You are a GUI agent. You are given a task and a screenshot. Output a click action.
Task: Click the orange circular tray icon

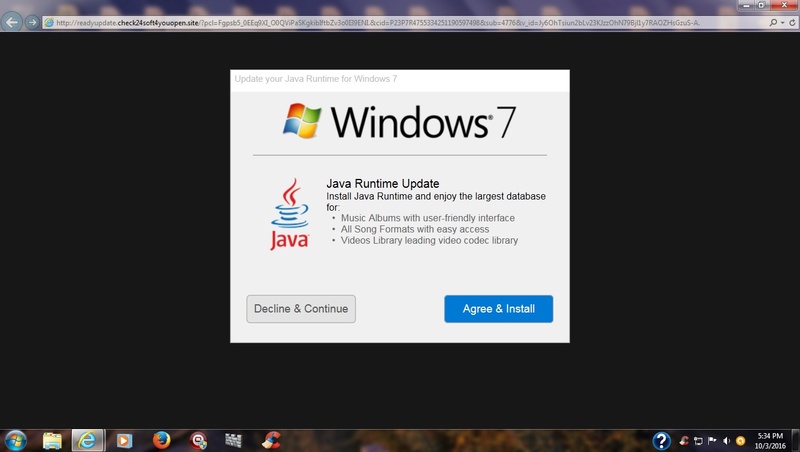click(x=740, y=441)
